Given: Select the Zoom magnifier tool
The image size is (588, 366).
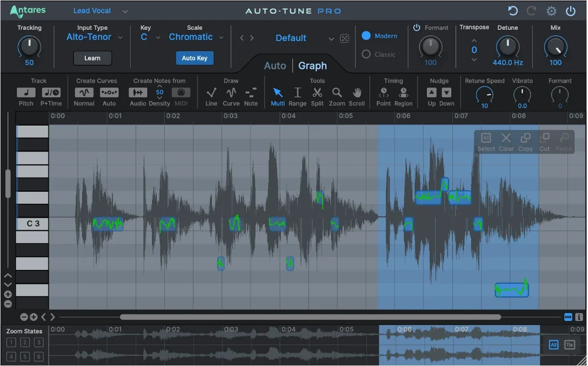Looking at the screenshot, I should 337,92.
